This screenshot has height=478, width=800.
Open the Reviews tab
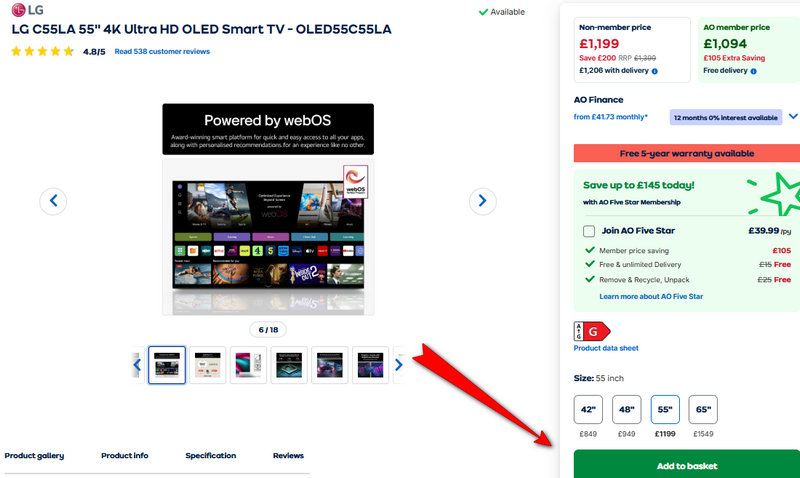288,456
